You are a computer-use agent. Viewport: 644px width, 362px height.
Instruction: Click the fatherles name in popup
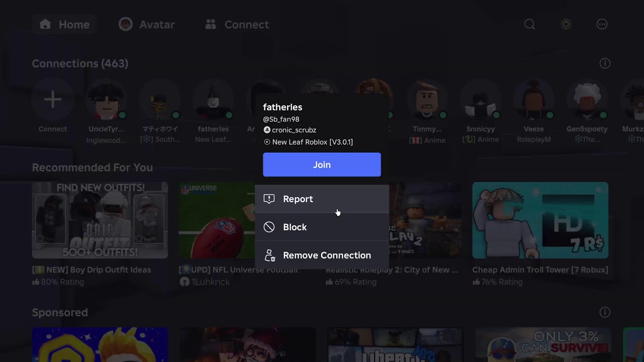[282, 107]
